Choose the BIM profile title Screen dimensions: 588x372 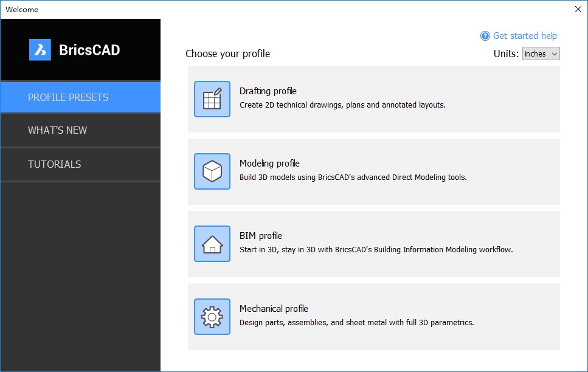tap(261, 236)
